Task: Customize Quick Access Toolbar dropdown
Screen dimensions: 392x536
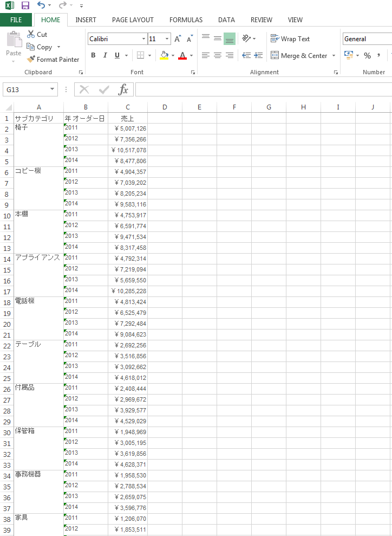Action: [81, 6]
